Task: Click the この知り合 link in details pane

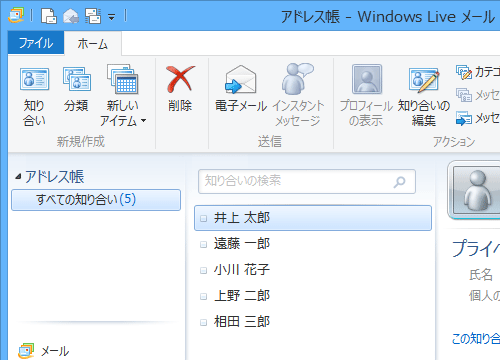Action: click(476, 339)
